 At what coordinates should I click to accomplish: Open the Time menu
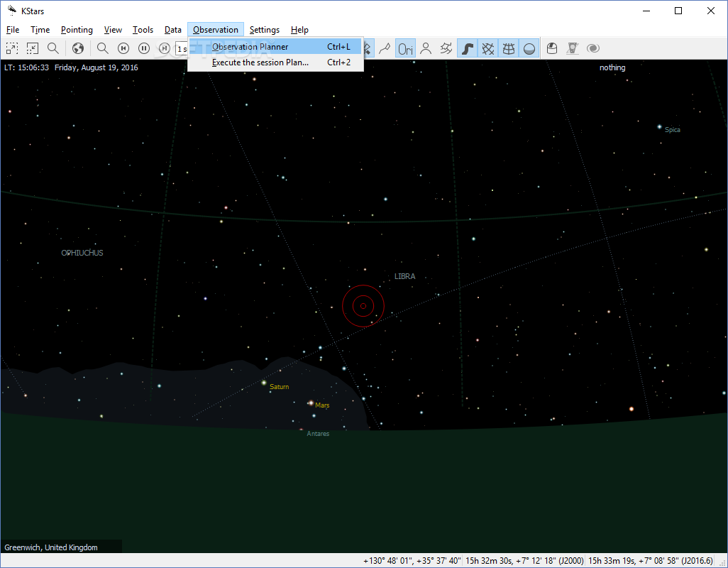point(40,30)
